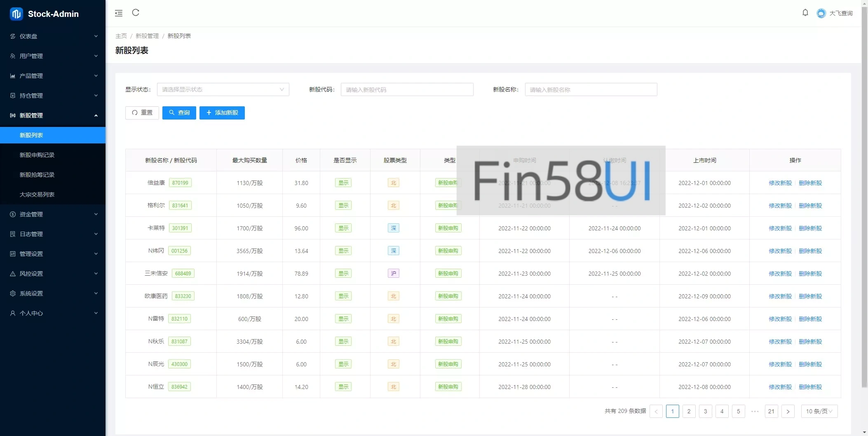868x436 pixels.
Task: Click the refresh page icon in header
Action: 136,13
